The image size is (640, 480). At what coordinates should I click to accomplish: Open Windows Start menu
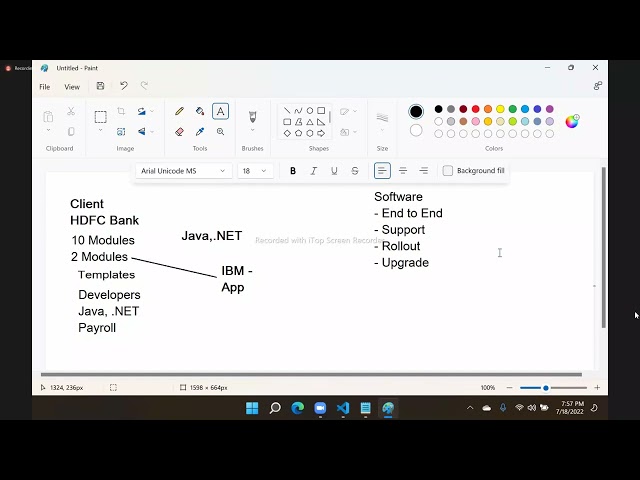click(x=252, y=408)
